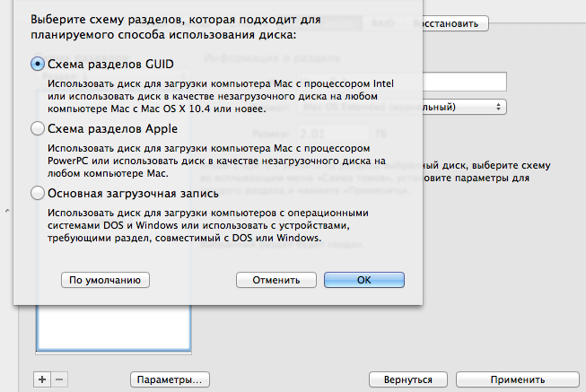Viewport: 586px width, 392px height.
Task: Open the Параметры… options button
Action: pyautogui.click(x=170, y=379)
